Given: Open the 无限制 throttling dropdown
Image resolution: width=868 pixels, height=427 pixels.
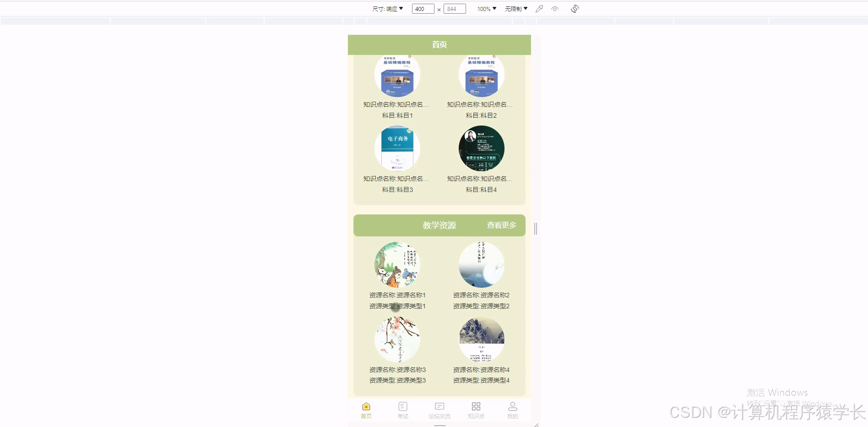Looking at the screenshot, I should [x=515, y=8].
